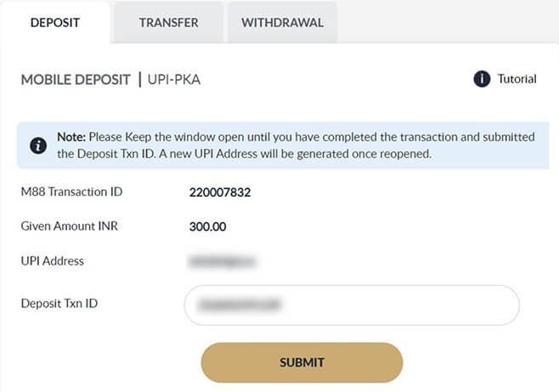Go to the WITHDRAWAL tab

(282, 23)
